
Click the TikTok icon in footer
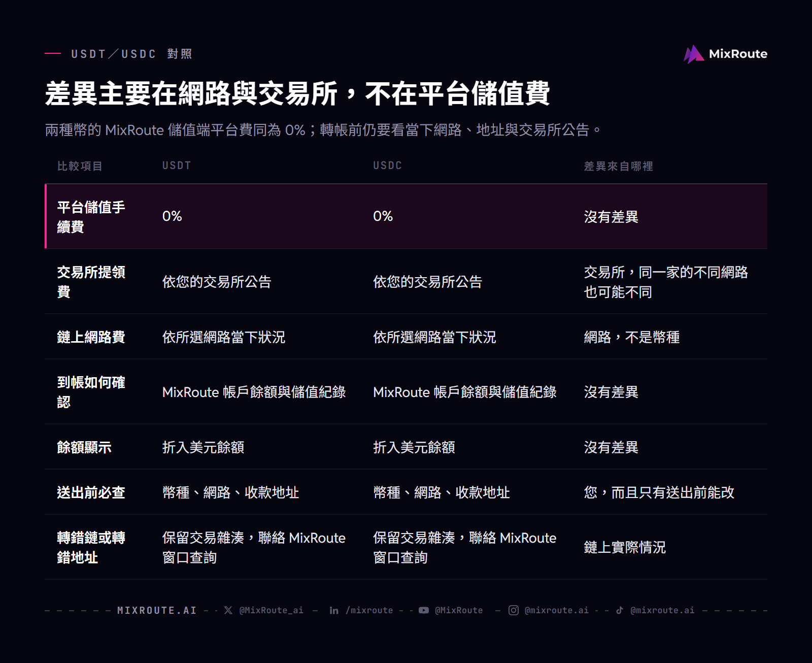click(x=620, y=610)
